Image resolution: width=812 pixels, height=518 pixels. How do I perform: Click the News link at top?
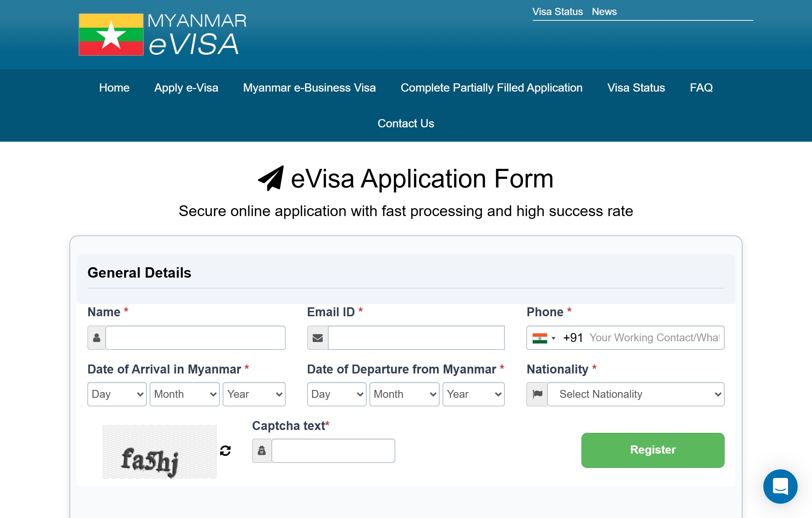(x=604, y=12)
